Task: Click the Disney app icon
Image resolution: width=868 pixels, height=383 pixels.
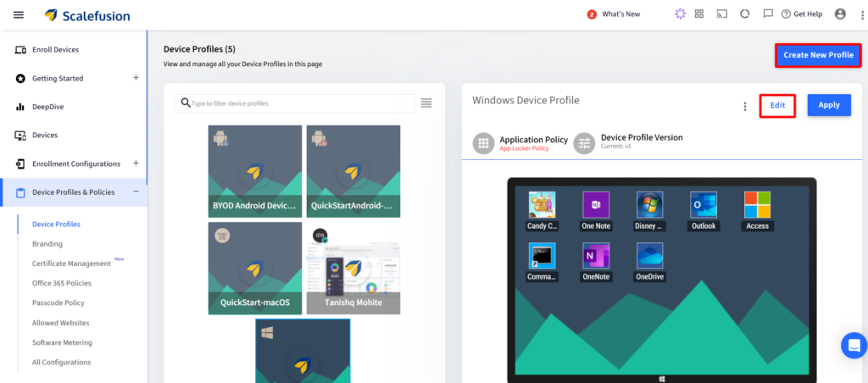Action: pos(650,205)
